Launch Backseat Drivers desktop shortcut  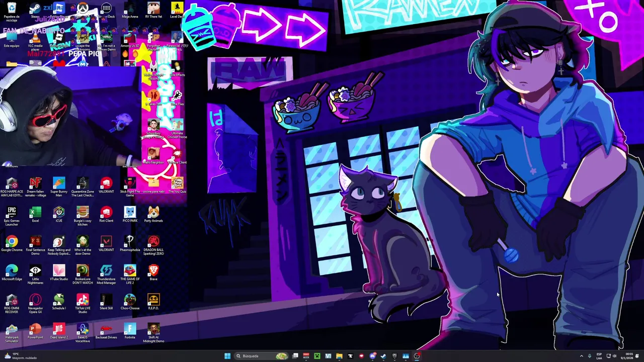pos(106,332)
